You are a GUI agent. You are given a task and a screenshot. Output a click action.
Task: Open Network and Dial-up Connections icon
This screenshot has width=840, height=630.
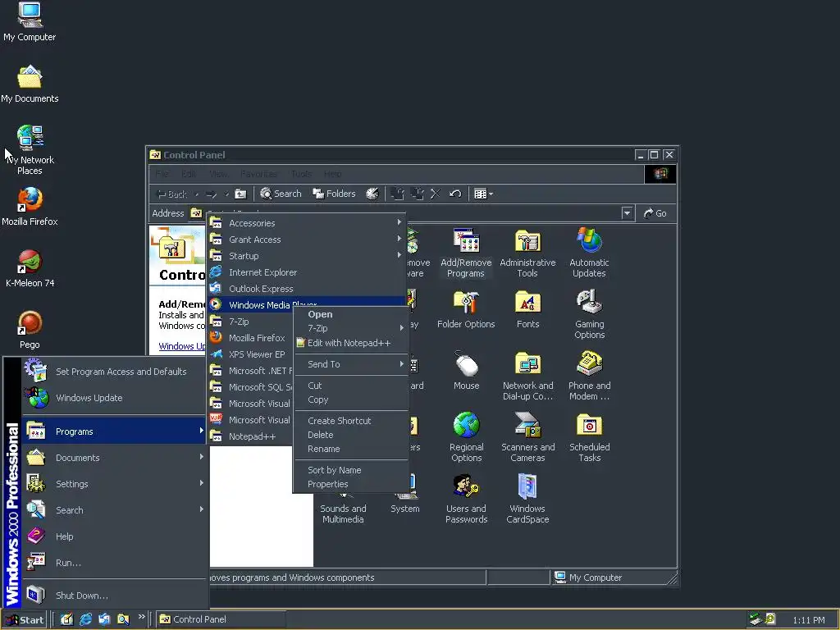click(x=527, y=376)
